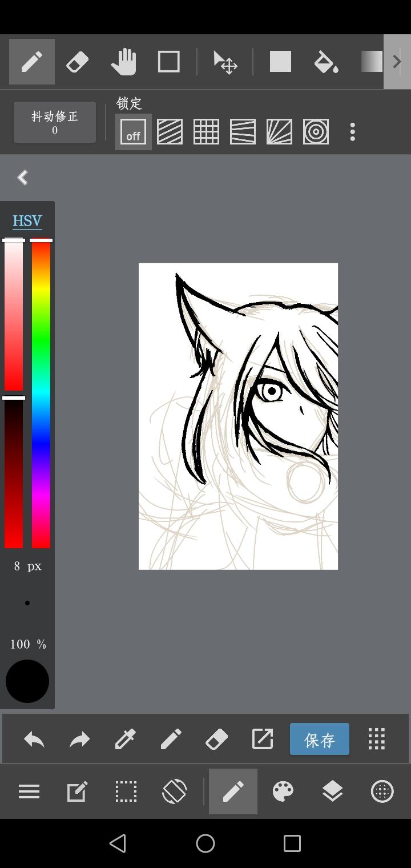The width and height of the screenshot is (411, 868).
Task: Open the hamburger main menu
Action: pos(29,791)
